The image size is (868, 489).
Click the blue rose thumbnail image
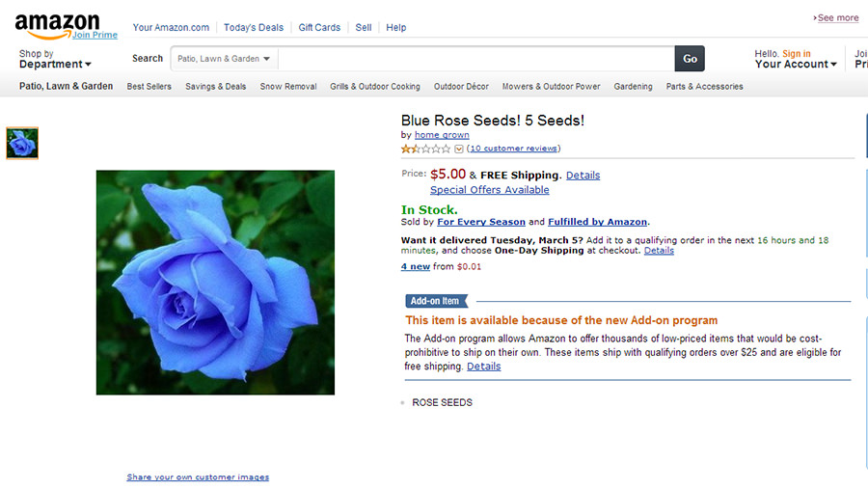22,144
